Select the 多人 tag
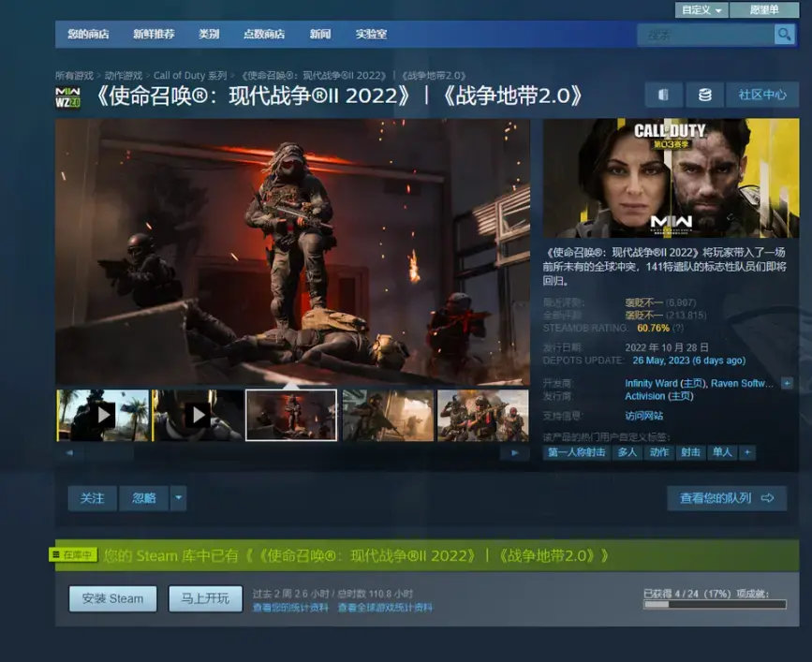 pyautogui.click(x=627, y=452)
